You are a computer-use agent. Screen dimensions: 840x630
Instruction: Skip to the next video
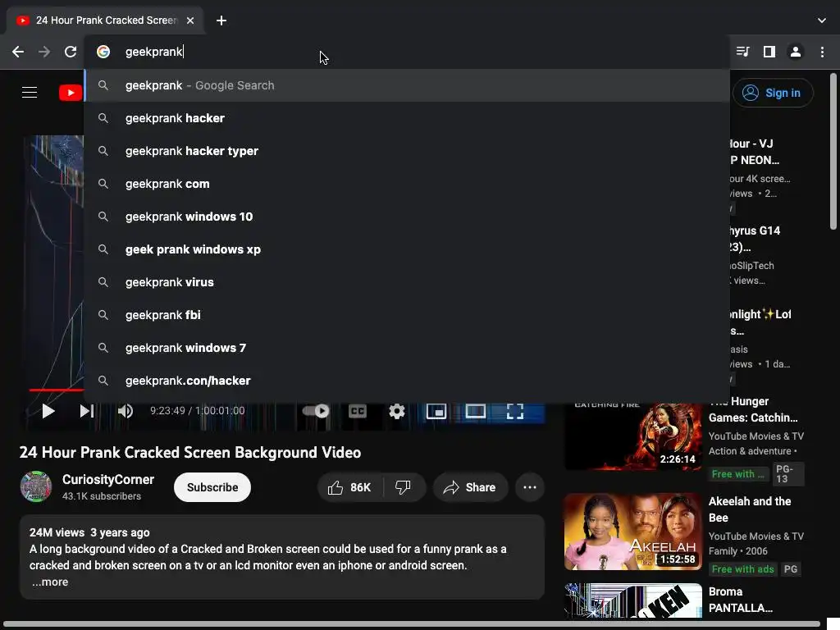pyautogui.click(x=87, y=411)
